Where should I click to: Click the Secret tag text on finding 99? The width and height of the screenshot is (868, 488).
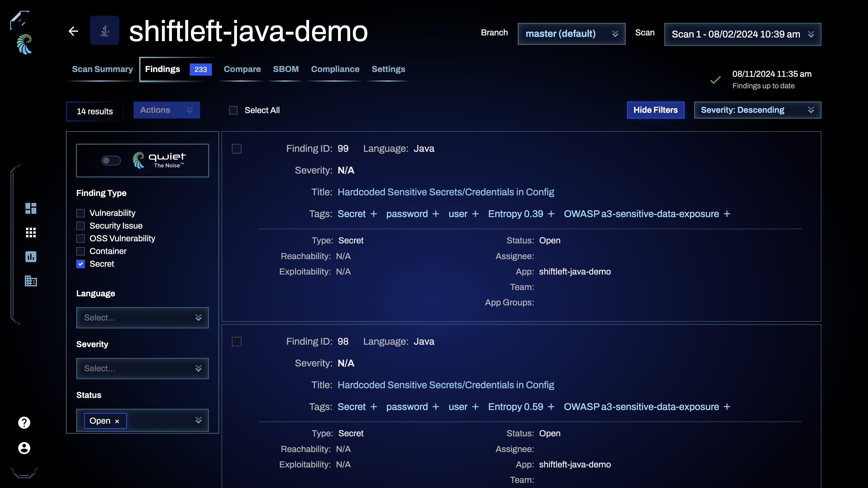(x=351, y=214)
